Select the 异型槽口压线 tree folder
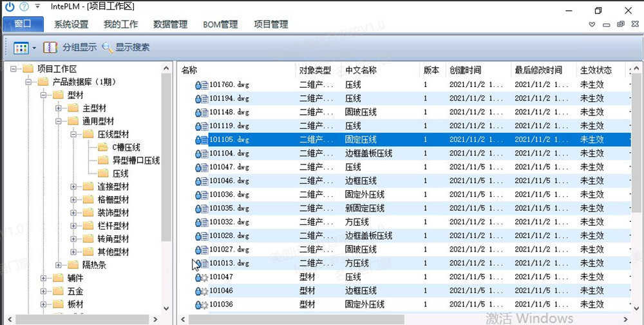The width and height of the screenshot is (644, 325). (136, 161)
